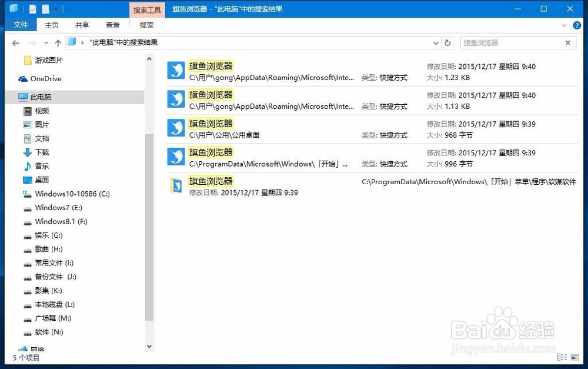Select the 1.23 KB 旗鱼浏览器 shortcut icon

(x=176, y=70)
